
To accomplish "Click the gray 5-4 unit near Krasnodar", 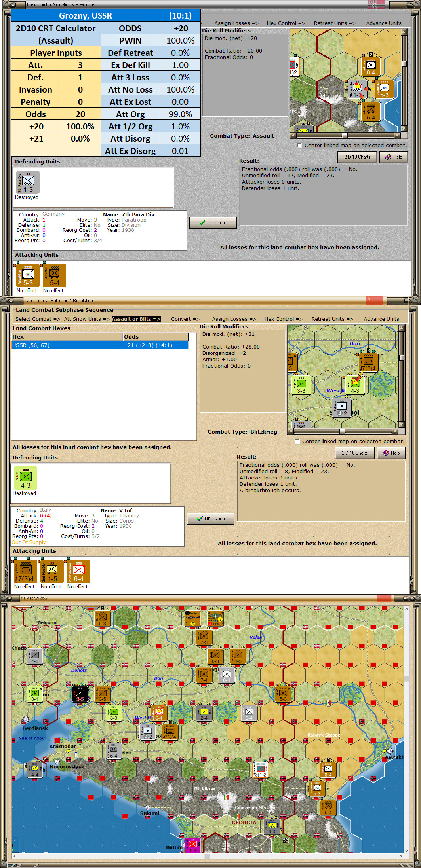I will coord(114,751).
